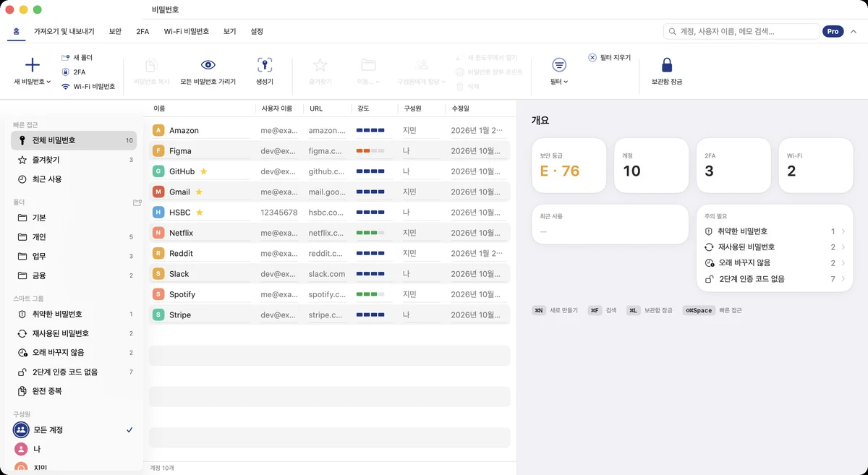Click the Pro badge button
This screenshot has height=475, width=868.
[833, 32]
